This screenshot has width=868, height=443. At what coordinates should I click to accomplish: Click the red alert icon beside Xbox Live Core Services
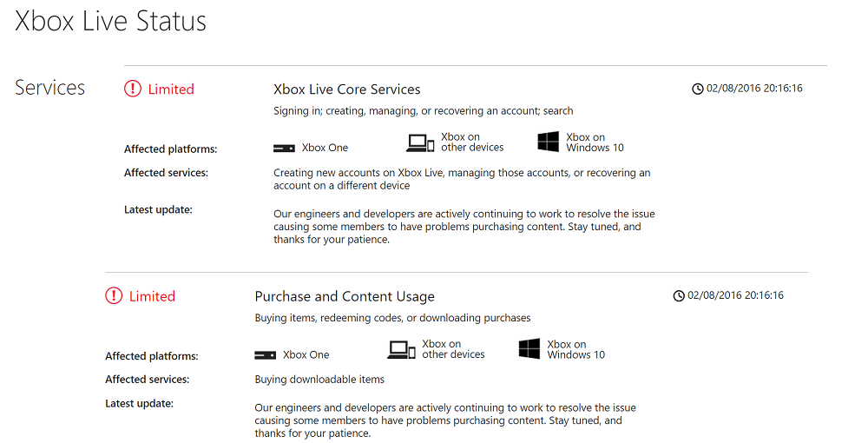tap(132, 89)
